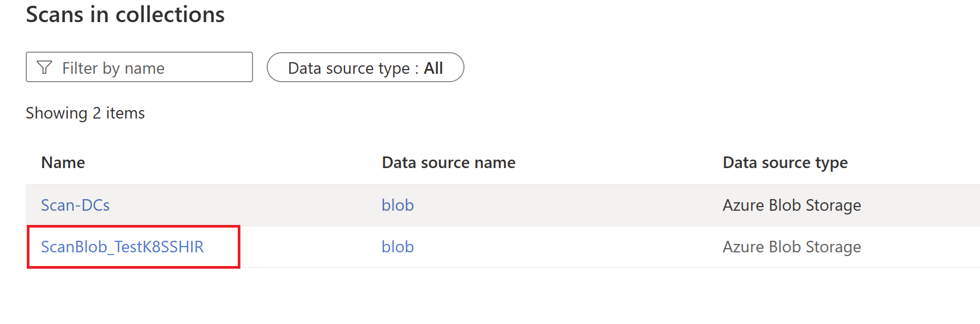Click the Data source type label text
This screenshot has height=324, width=980.
tap(349, 68)
